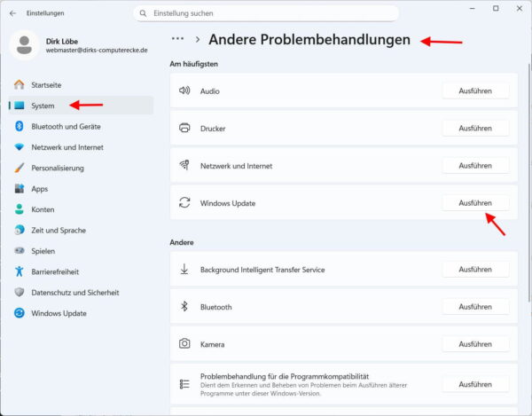This screenshot has width=532, height=416.
Task: Open Zeit und Sprache settings
Action: coord(81,230)
